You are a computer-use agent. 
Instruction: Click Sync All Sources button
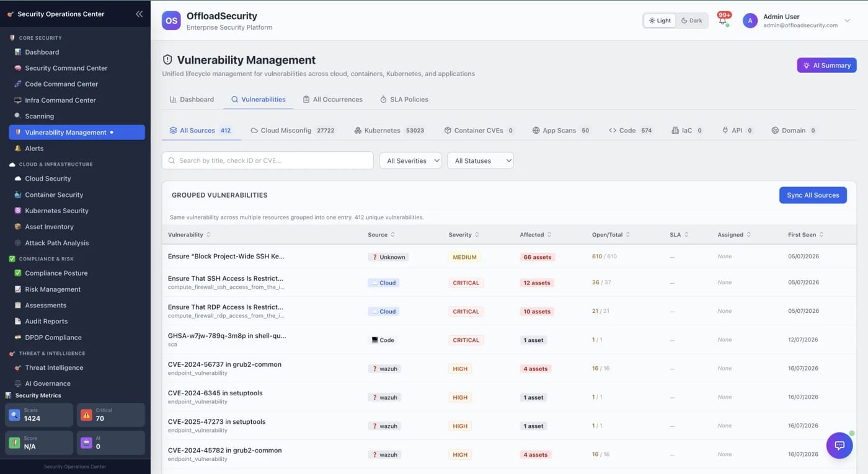[x=813, y=195]
